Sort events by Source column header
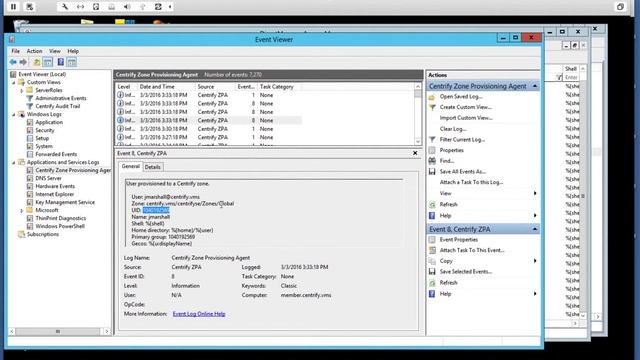640x360 pixels. [x=215, y=87]
